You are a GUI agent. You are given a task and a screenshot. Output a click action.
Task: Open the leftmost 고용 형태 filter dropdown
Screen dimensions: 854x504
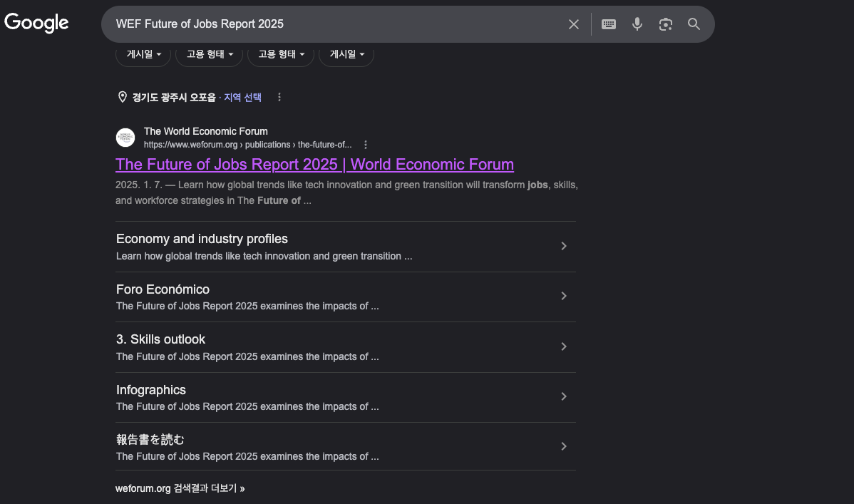pyautogui.click(x=209, y=54)
